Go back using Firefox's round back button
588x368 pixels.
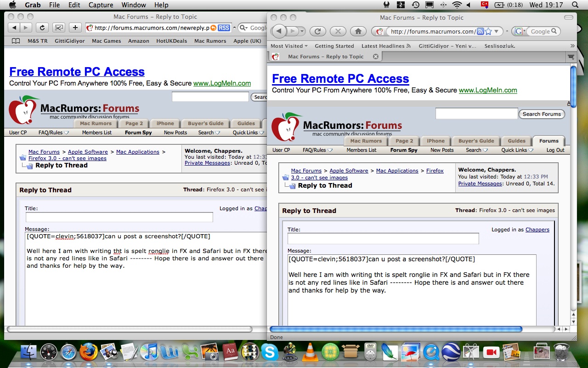pyautogui.click(x=279, y=31)
